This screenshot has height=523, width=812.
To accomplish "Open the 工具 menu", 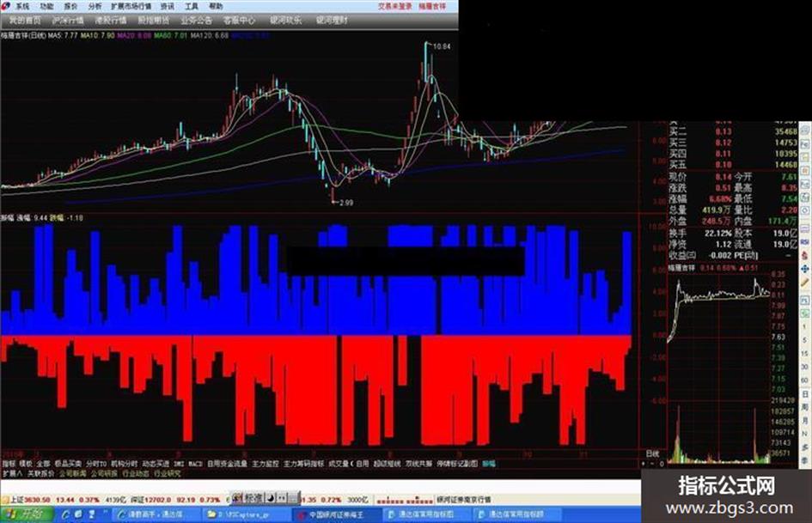I will pos(192,6).
